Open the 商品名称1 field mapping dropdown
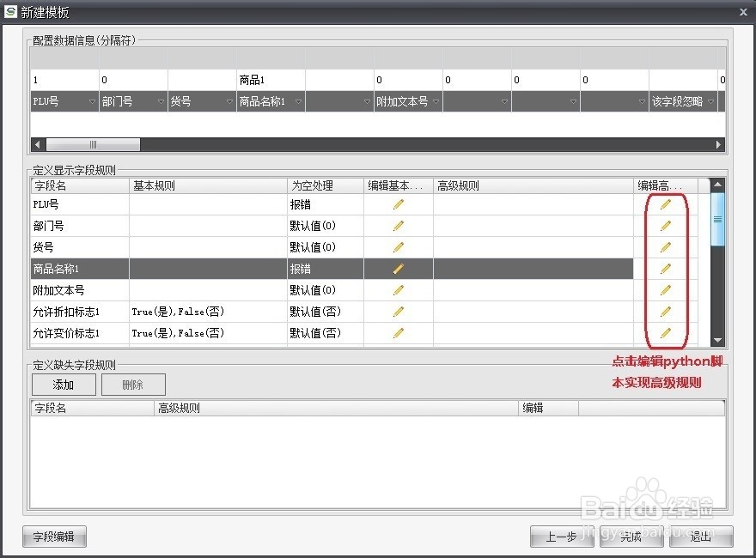756x558 pixels. click(297, 100)
